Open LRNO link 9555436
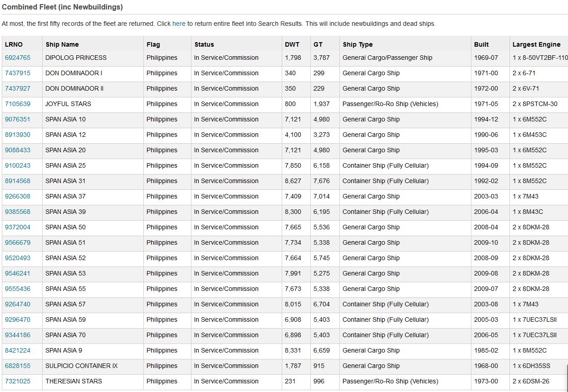This screenshot has width=568, height=392. pos(18,289)
